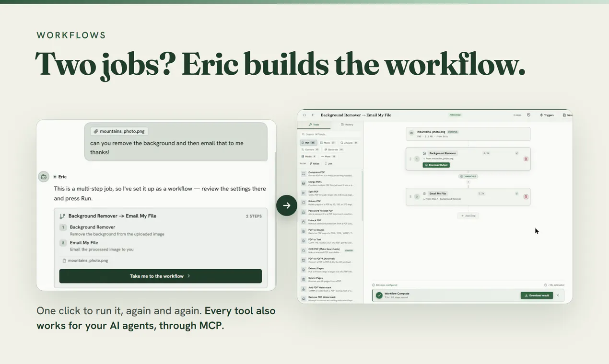Dismiss the Workflow Complete banner

click(x=558, y=296)
